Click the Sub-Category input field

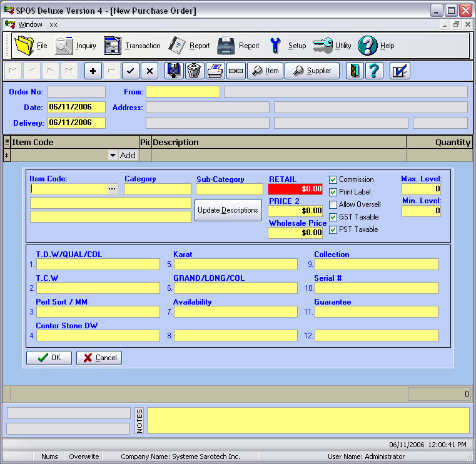229,189
